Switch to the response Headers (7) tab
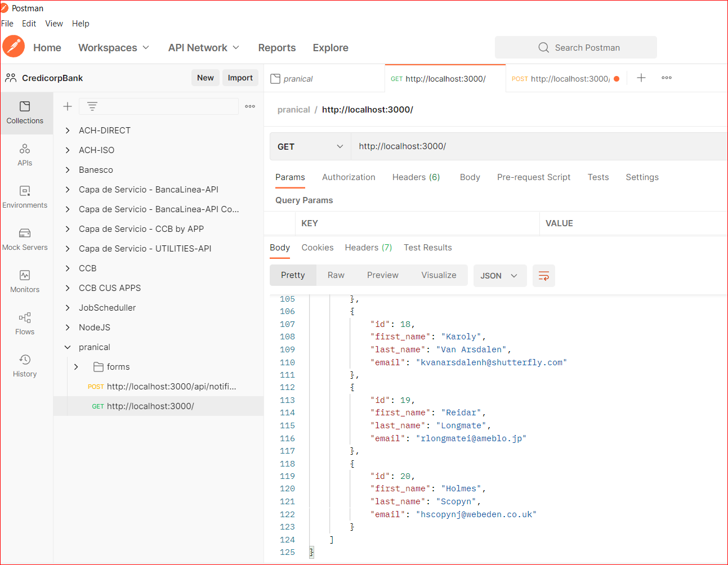This screenshot has width=728, height=565. pyautogui.click(x=369, y=248)
